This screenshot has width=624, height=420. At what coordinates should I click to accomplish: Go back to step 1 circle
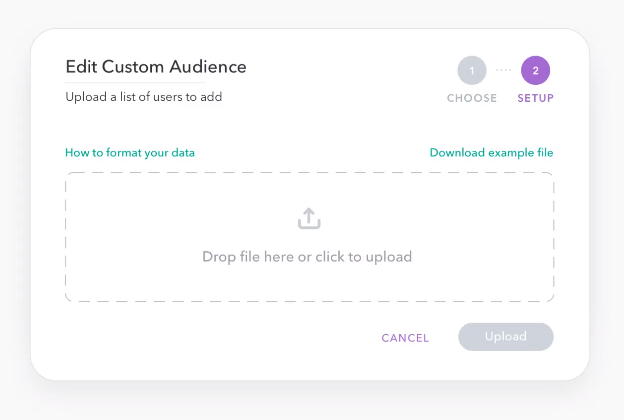point(472,70)
